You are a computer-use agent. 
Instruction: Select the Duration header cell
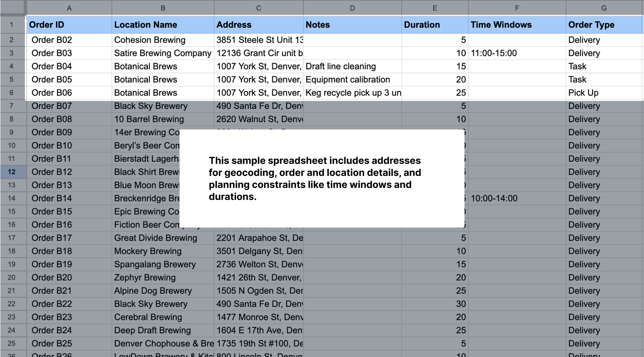(435, 25)
